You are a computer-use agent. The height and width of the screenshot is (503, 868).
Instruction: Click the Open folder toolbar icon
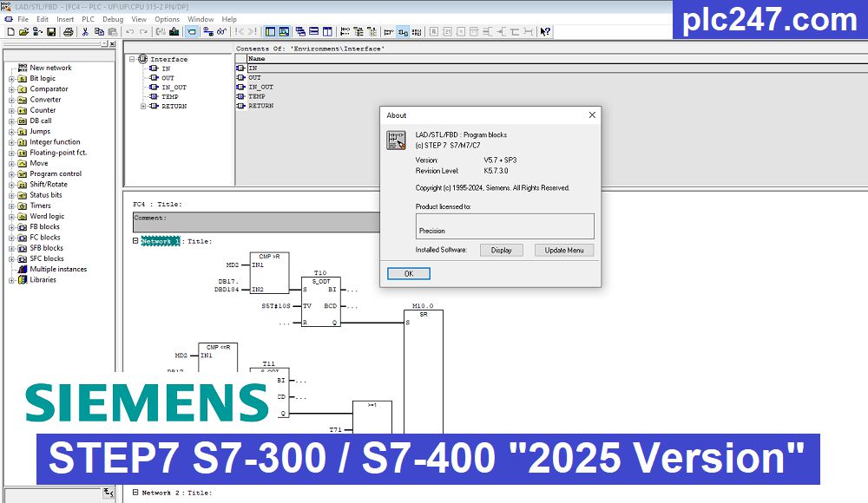[23, 32]
